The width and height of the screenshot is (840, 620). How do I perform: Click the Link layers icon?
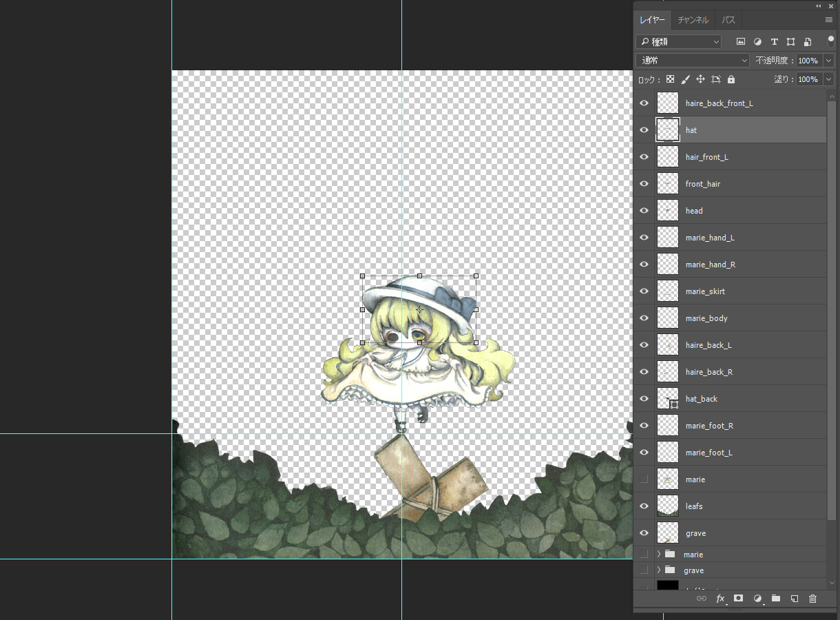(702, 599)
